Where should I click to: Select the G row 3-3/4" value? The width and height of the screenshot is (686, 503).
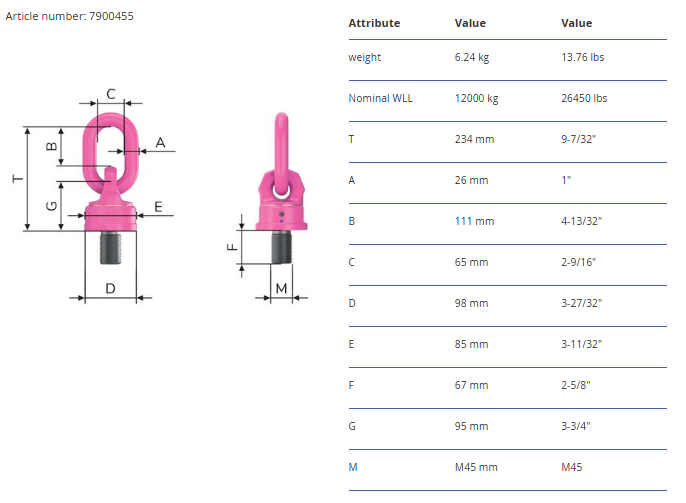coord(576,426)
